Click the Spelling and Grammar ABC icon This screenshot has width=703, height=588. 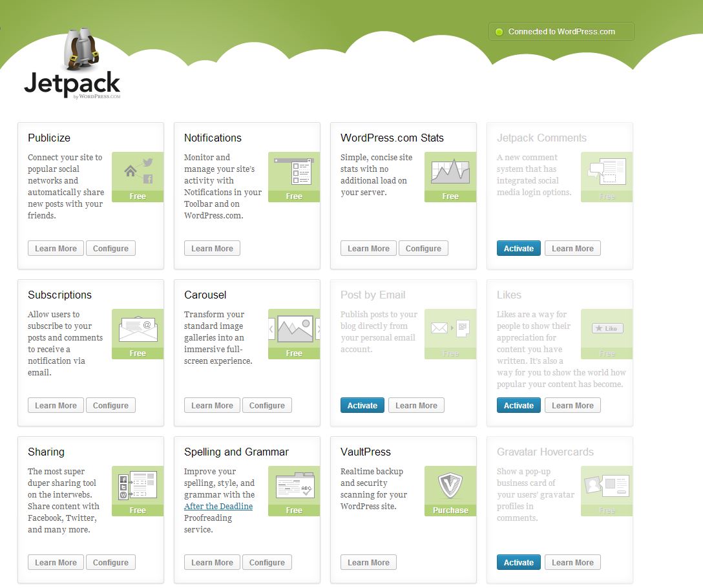point(293,485)
